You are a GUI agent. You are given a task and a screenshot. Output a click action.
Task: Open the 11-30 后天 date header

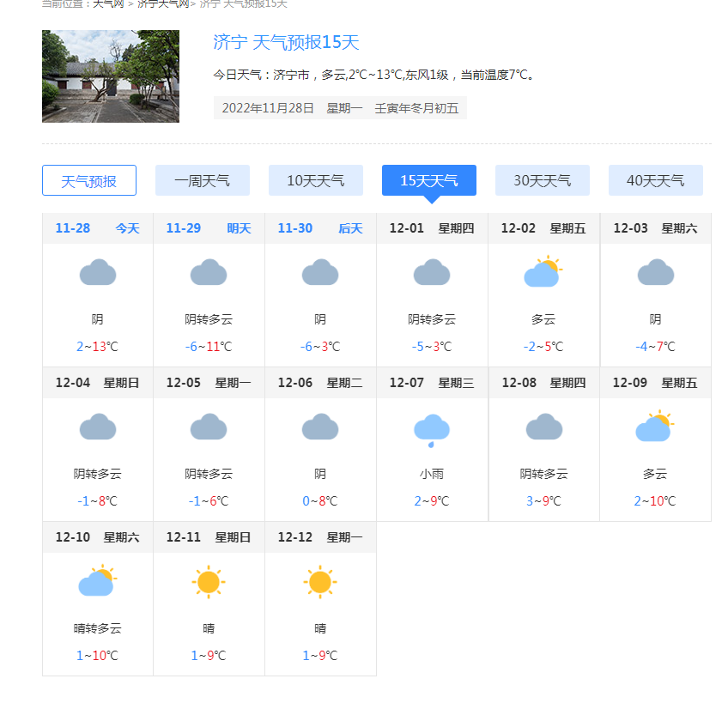[320, 228]
